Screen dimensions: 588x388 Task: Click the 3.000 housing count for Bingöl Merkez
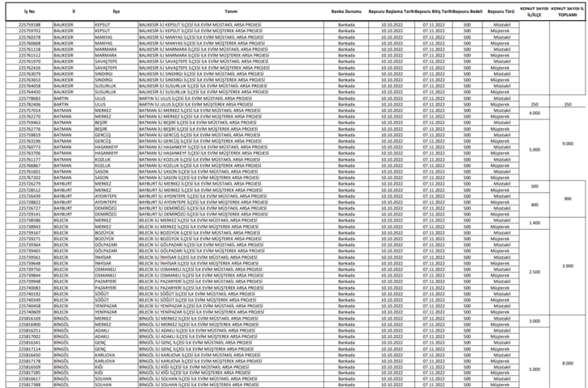pyautogui.click(x=535, y=321)
